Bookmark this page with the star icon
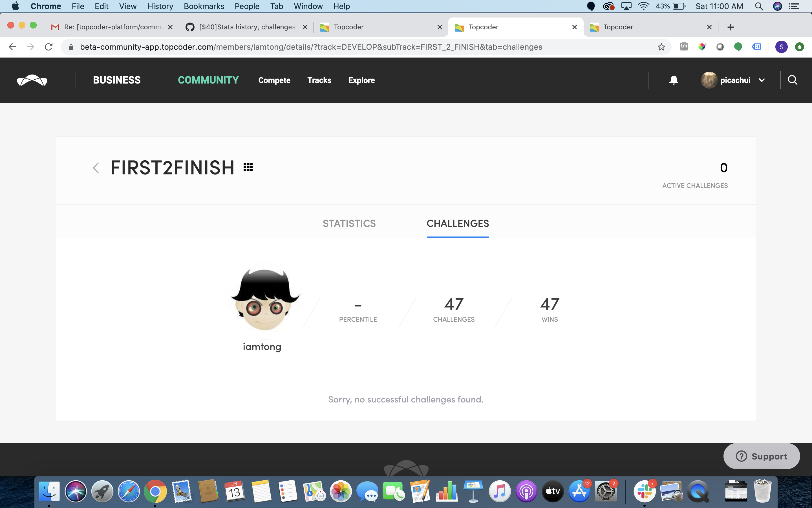 (x=661, y=47)
